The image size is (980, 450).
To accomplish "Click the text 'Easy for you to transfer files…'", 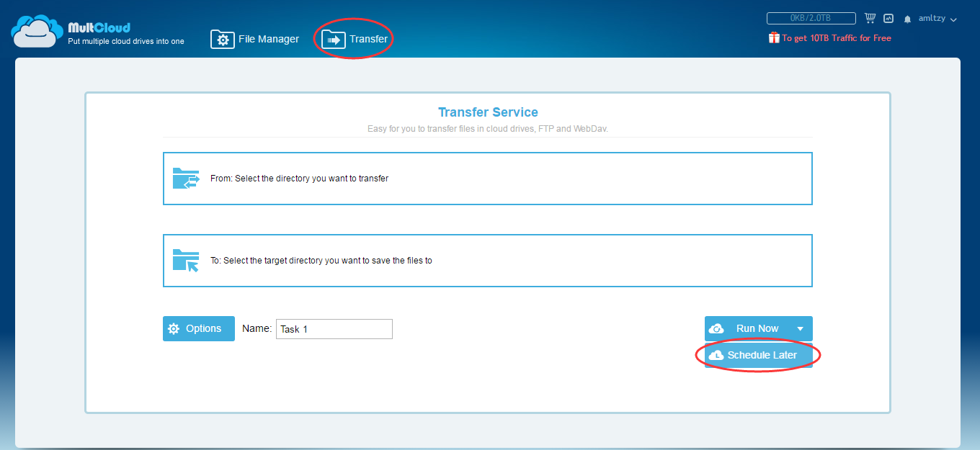I will click(x=488, y=129).
